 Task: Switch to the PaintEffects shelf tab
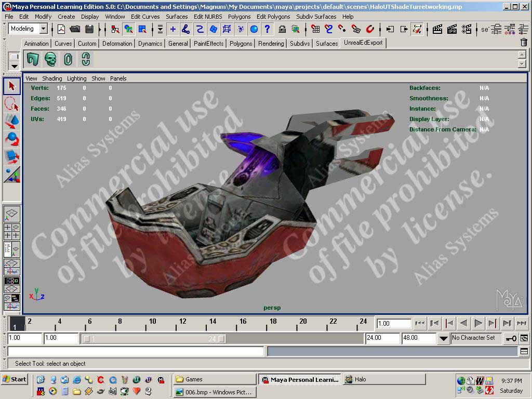(209, 44)
